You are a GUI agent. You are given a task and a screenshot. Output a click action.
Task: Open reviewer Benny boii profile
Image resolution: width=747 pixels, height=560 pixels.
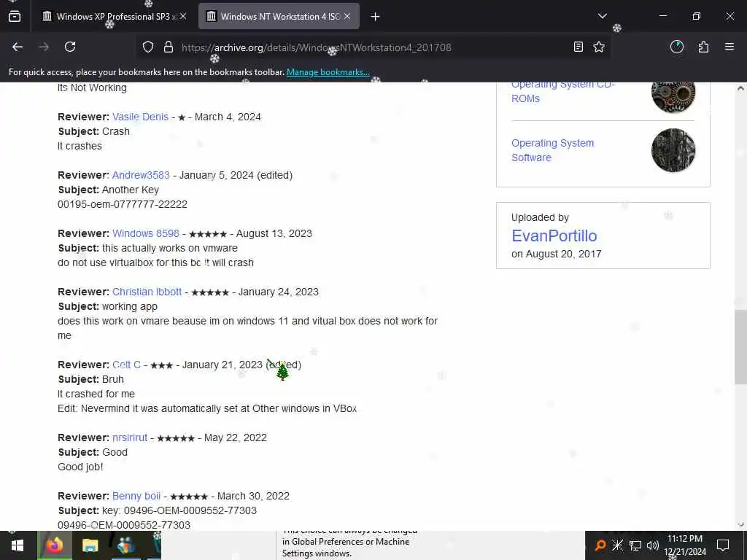coord(136,496)
